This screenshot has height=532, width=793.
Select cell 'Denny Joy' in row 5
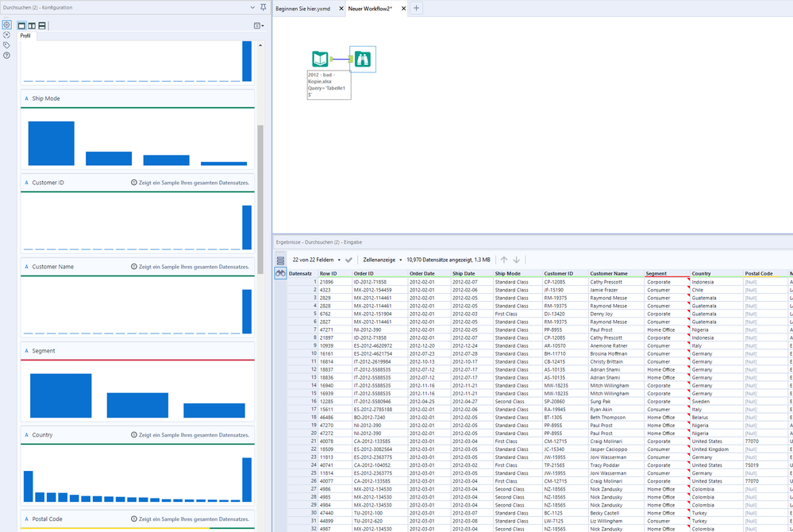[616, 314]
